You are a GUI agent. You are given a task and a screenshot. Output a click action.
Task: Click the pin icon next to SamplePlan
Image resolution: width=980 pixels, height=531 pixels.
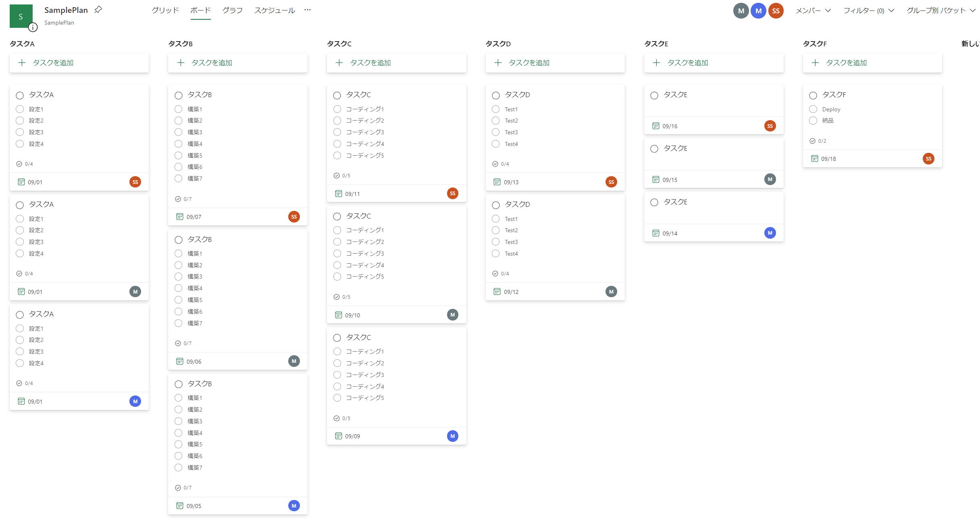click(x=98, y=10)
